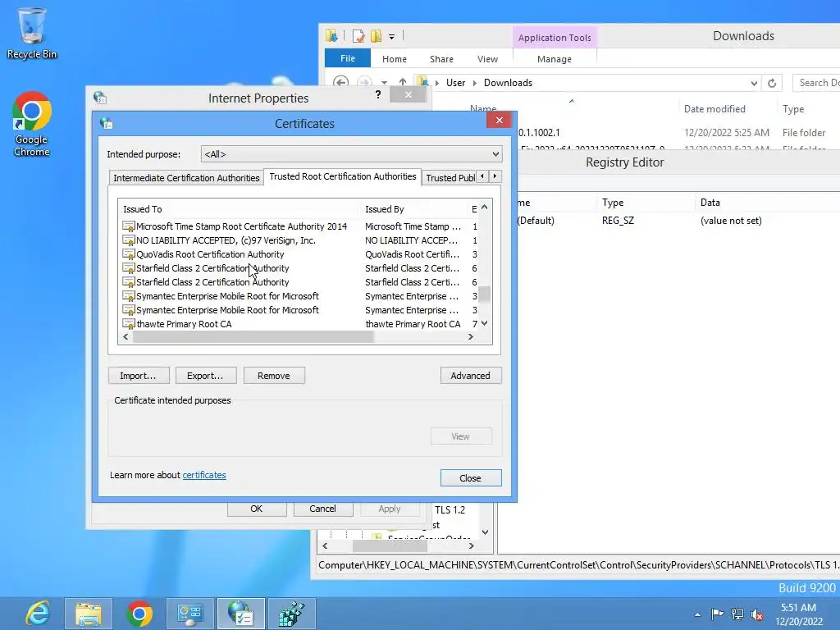Screen dimensions: 840x630
Task: Open the Intended purpose dropdown
Action: 351,154
